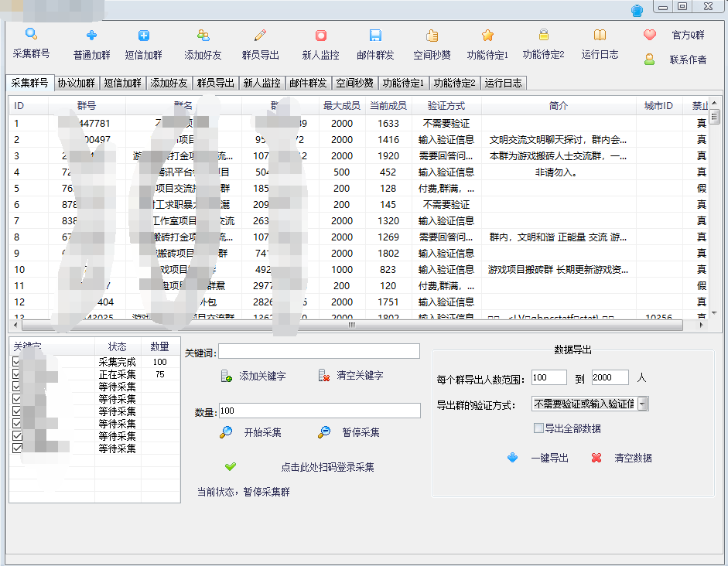Switch to the 短信加群 tab
Viewport: 728px width, 566px height.
click(122, 83)
